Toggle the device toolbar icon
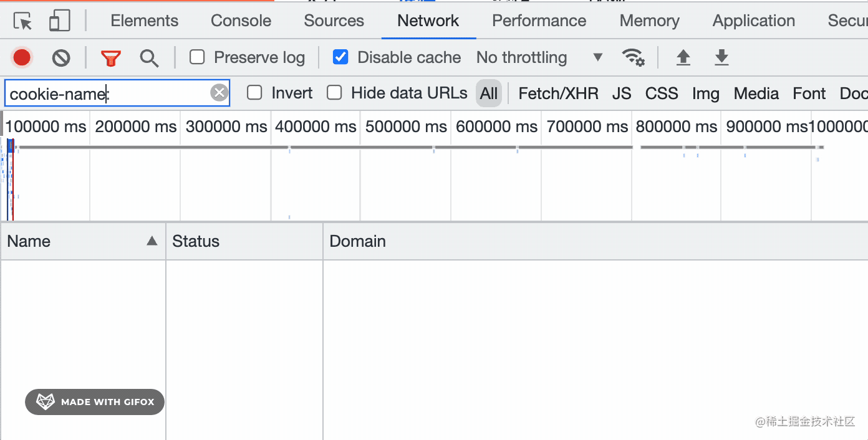Viewport: 868px width, 440px height. [59, 21]
